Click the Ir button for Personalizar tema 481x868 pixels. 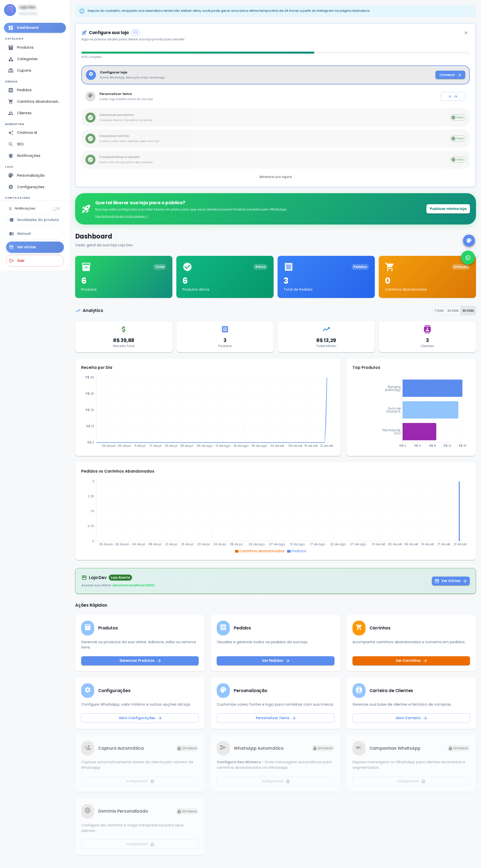453,96
